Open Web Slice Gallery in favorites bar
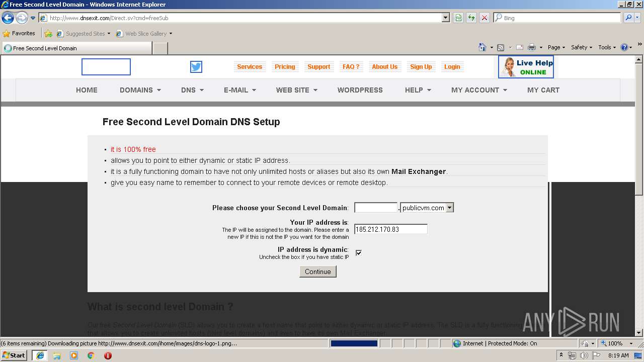This screenshot has height=362, width=644. tap(144, 34)
